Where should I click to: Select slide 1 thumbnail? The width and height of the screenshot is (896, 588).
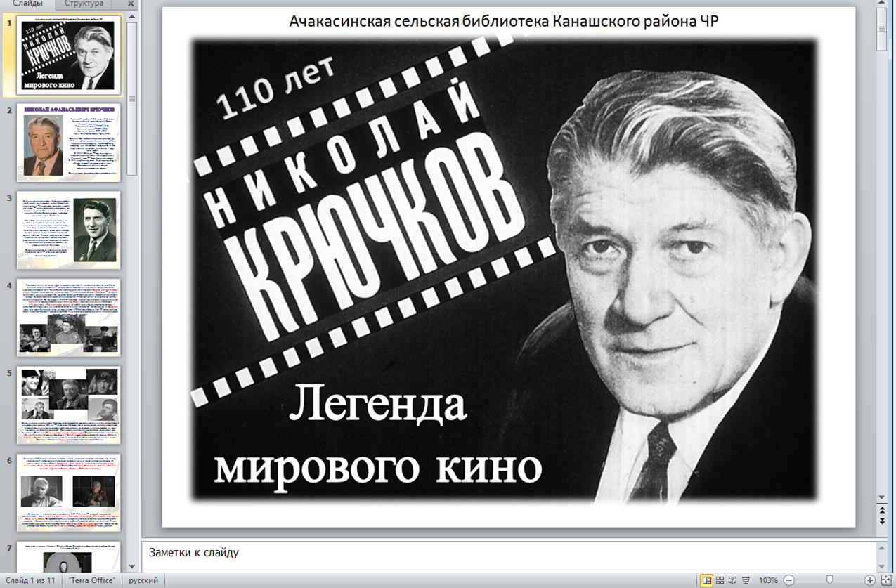click(x=69, y=55)
